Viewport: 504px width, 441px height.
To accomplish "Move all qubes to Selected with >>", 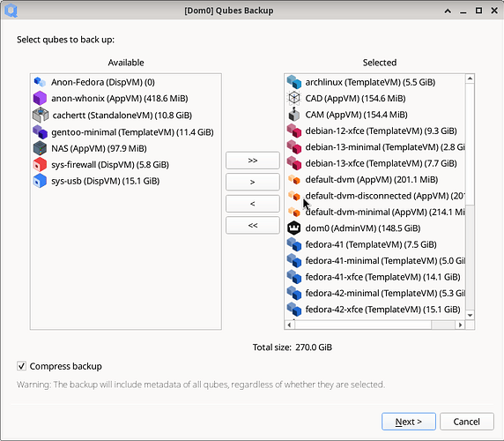I will 253,161.
